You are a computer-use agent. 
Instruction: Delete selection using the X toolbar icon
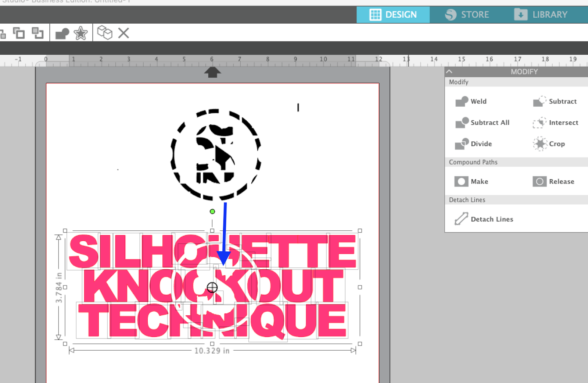[x=124, y=33]
